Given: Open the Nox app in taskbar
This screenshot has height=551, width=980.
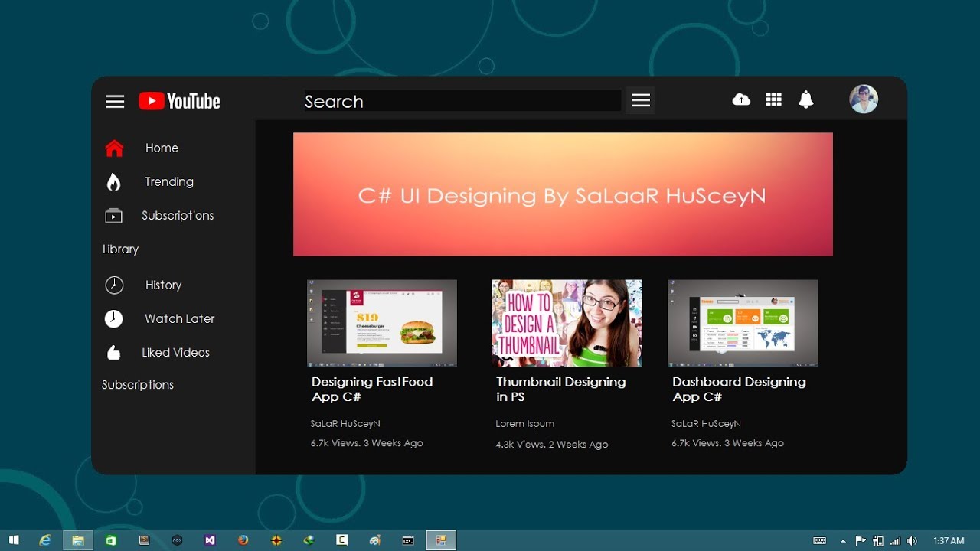Looking at the screenshot, I should (177, 540).
